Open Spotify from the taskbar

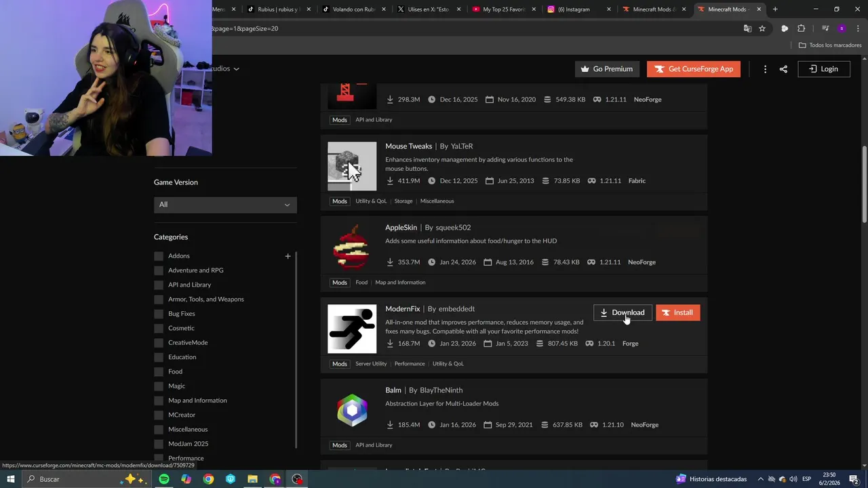[x=164, y=479]
